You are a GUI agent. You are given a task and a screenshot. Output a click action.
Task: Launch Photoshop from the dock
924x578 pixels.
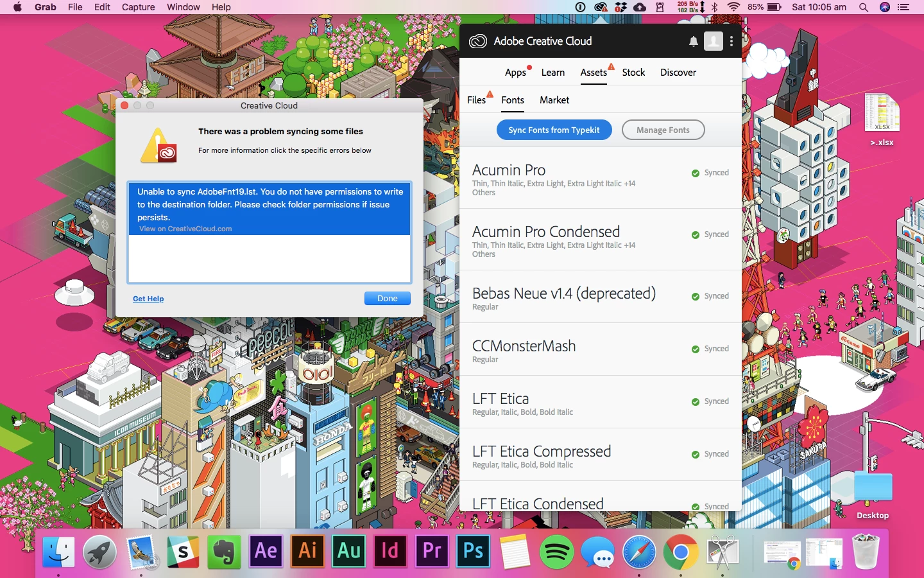474,551
